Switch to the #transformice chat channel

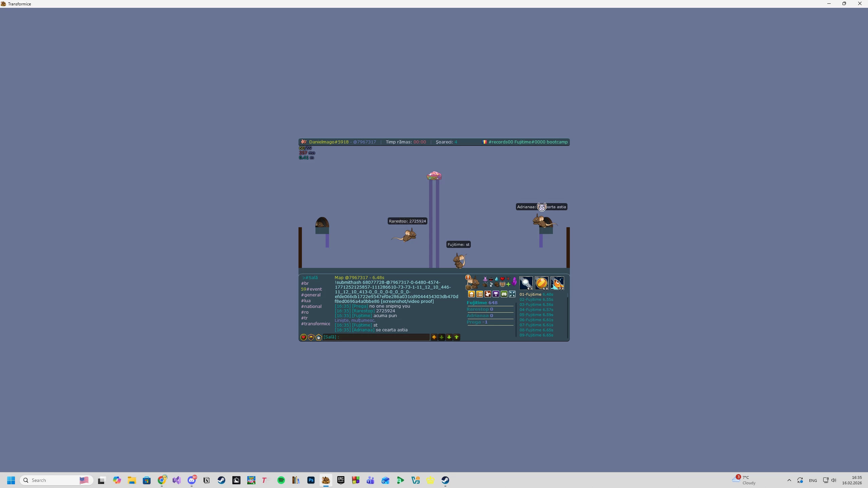pos(315,324)
